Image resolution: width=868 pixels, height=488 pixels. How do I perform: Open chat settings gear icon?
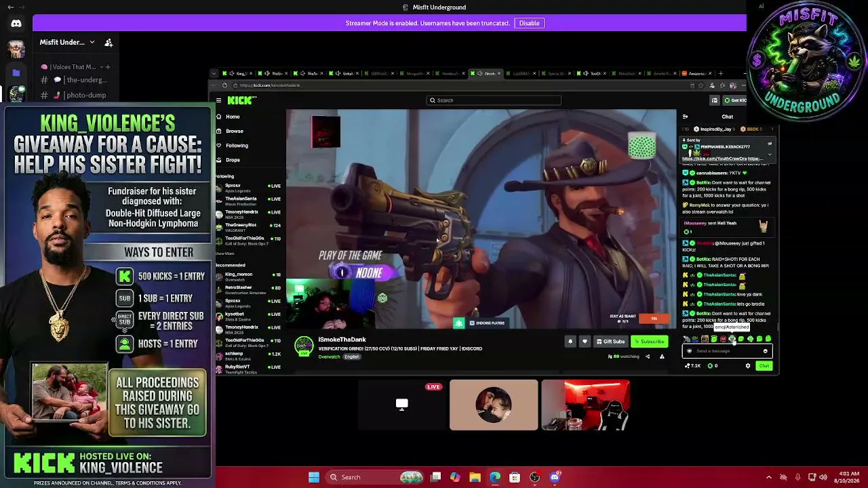point(748,366)
